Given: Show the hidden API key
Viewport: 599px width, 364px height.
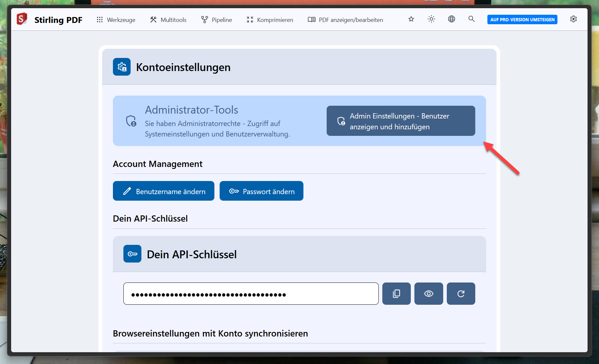Looking at the screenshot, I should point(428,294).
